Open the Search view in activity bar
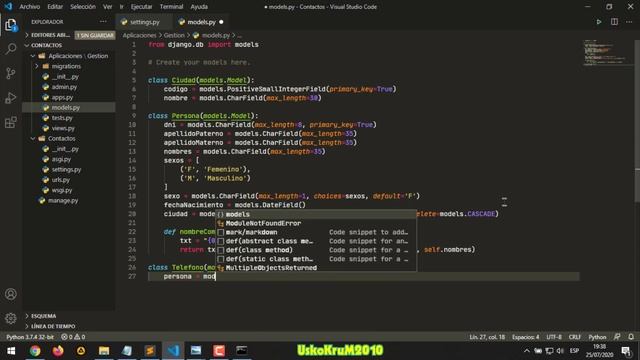640x360 pixels. [x=11, y=49]
